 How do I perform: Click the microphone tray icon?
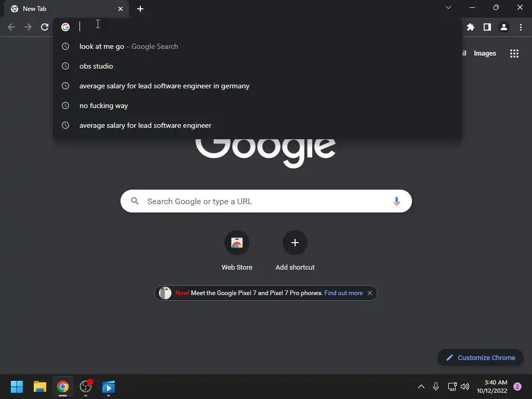(x=436, y=387)
